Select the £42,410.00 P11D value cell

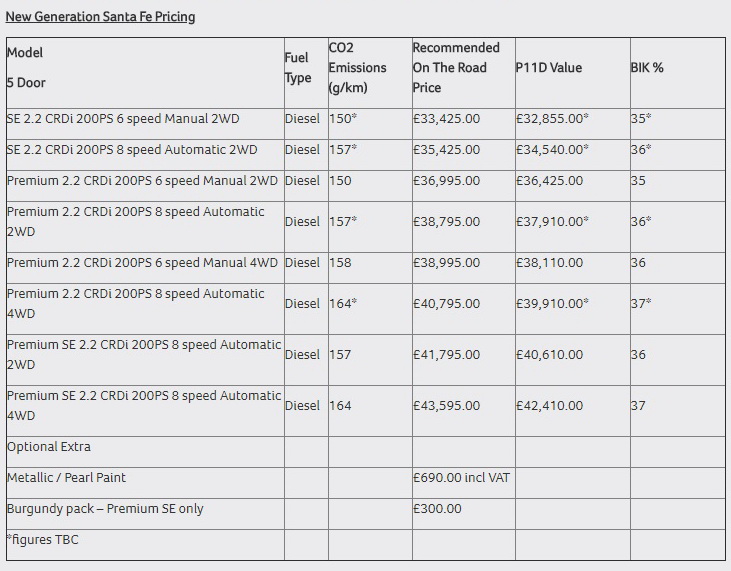point(549,406)
